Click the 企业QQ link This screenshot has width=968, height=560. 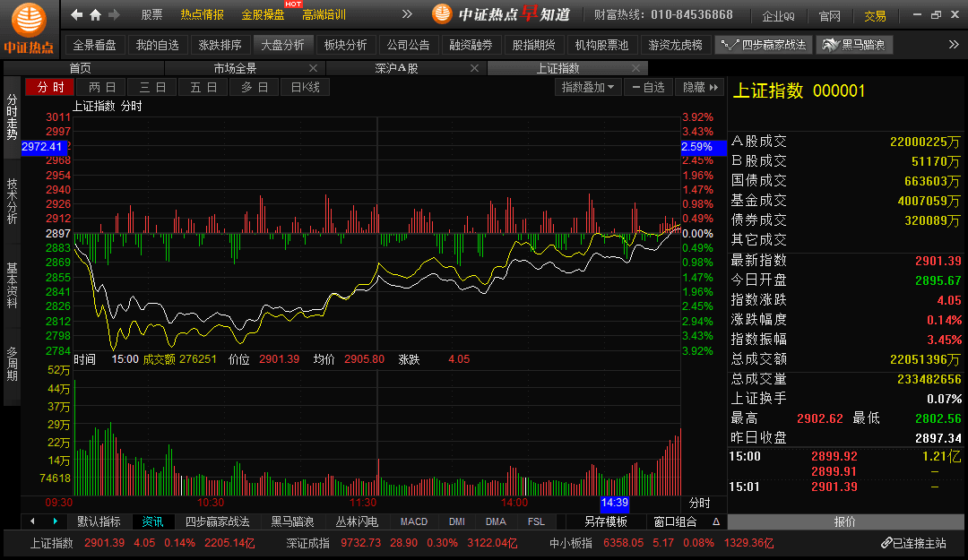tap(779, 17)
